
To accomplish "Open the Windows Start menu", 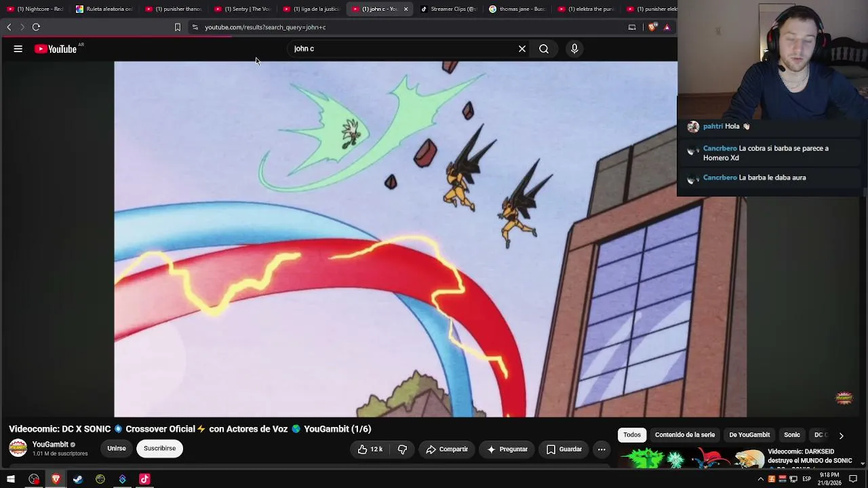I will click(x=11, y=479).
